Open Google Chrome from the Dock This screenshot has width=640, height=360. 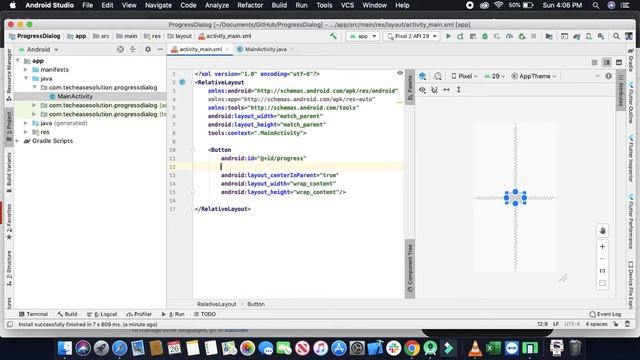click(412, 348)
